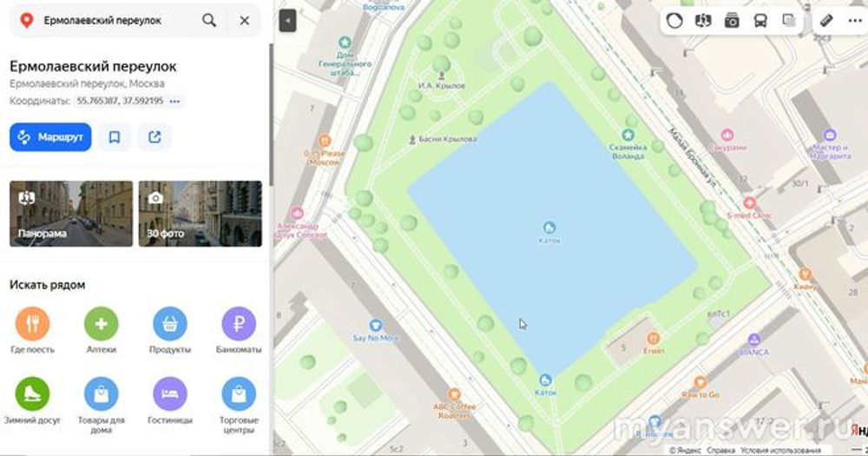The image size is (868, 456).
Task: Open the 30 фото thumbnail
Action: tap(200, 214)
